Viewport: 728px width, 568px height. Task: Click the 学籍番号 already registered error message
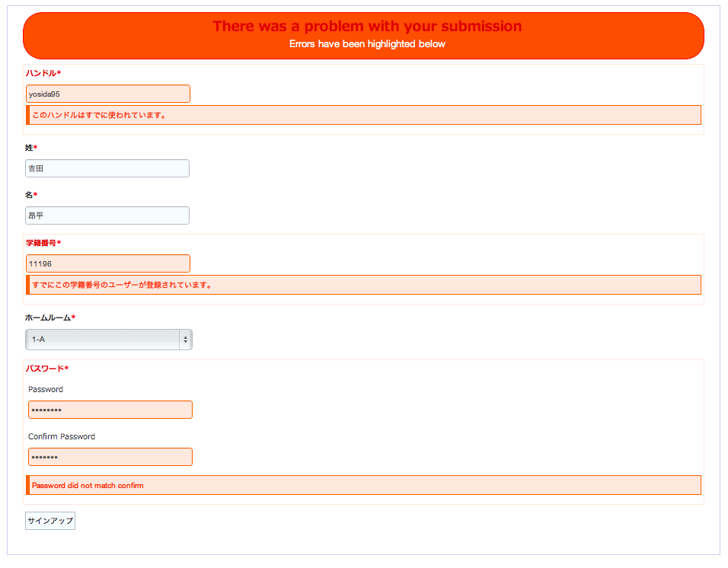coord(122,286)
